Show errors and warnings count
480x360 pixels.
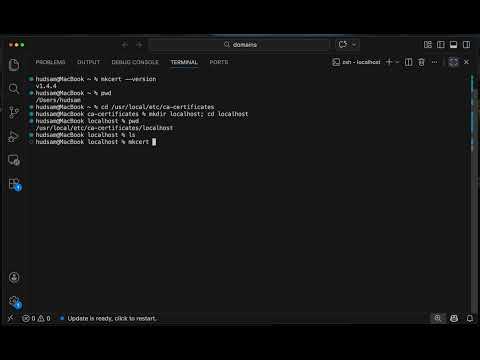(36, 318)
